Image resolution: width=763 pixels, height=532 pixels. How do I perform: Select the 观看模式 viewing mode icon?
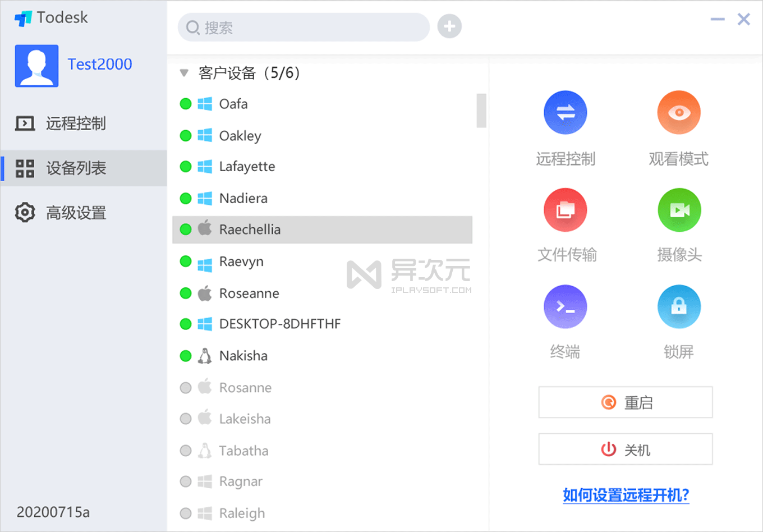[x=679, y=112]
